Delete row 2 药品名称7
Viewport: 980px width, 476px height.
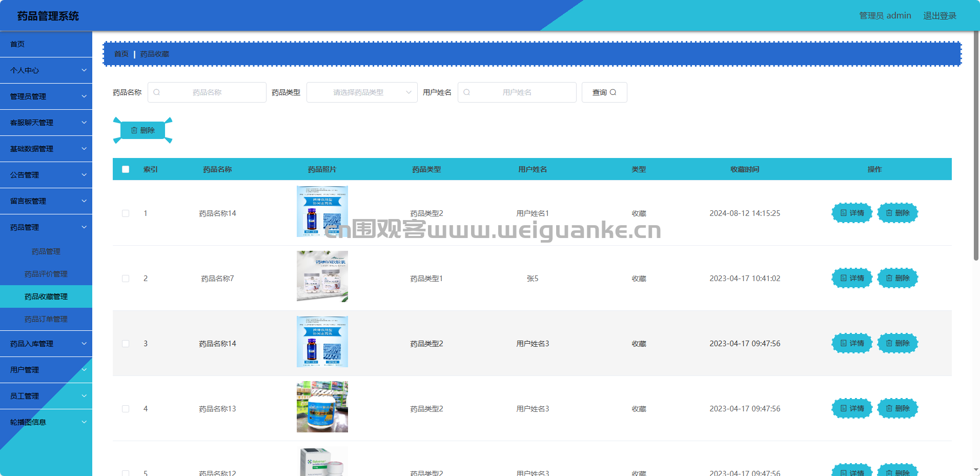pyautogui.click(x=897, y=278)
